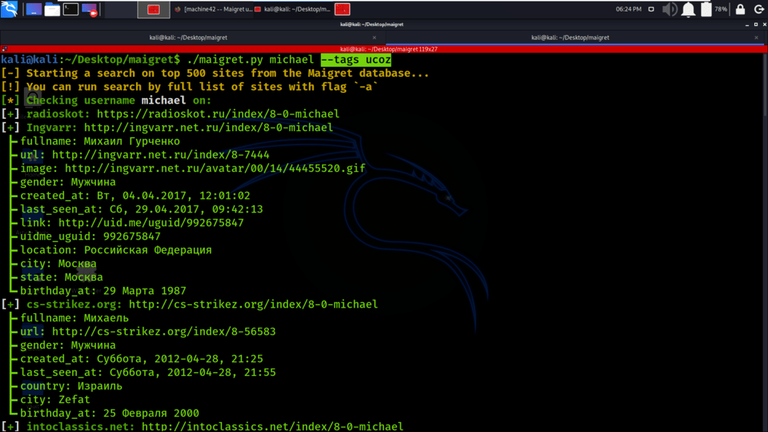Open the ingvarr.net.ru/index/8-7444 URL
768x432 pixels.
pyautogui.click(x=161, y=155)
